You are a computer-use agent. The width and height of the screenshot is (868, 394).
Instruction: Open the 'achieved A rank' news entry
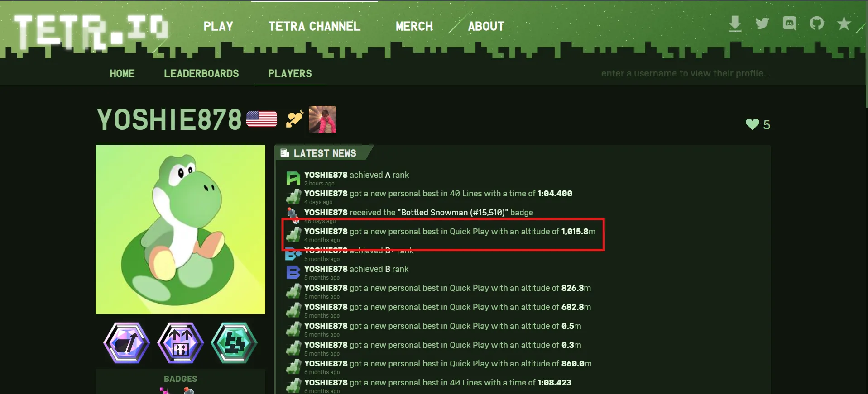(356, 175)
